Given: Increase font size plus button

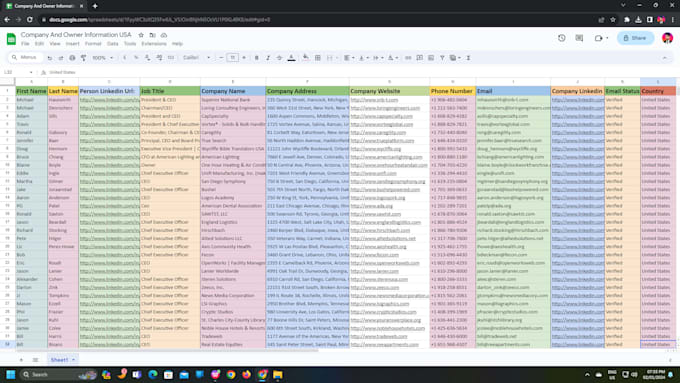Looking at the screenshot, I should [x=244, y=58].
